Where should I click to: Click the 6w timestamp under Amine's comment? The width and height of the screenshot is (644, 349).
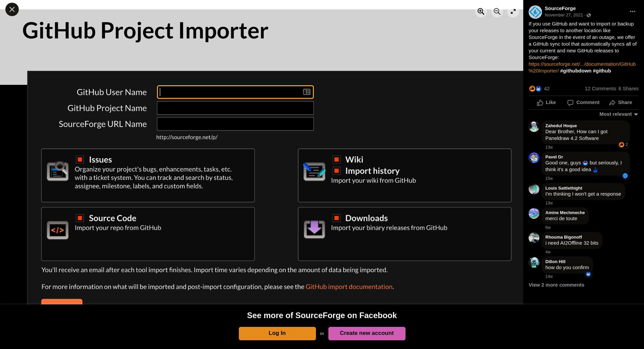click(548, 228)
